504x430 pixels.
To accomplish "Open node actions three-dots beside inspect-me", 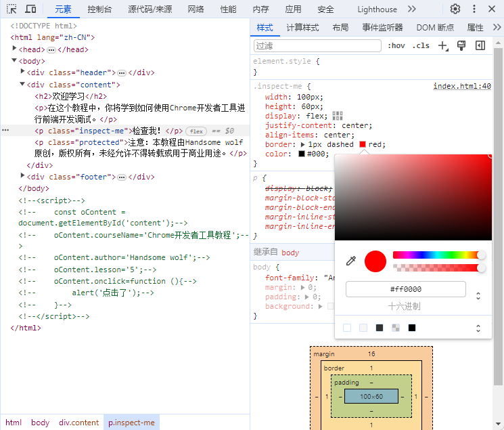I will [x=5, y=130].
